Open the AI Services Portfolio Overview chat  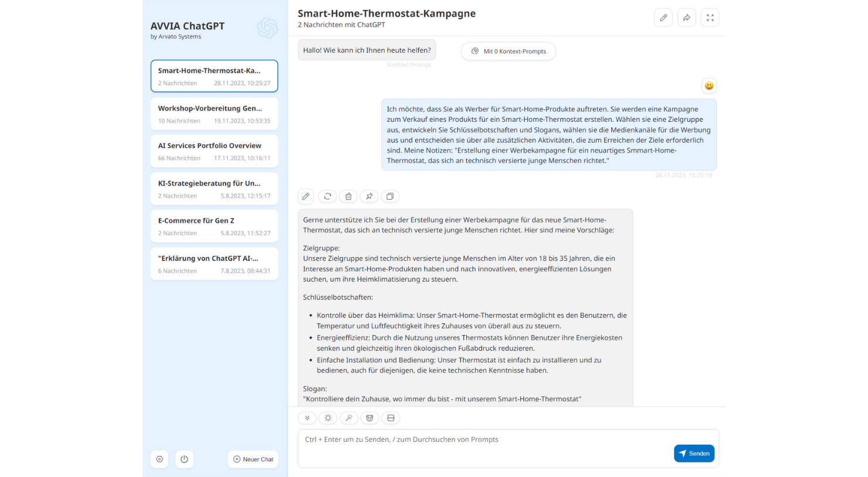pyautogui.click(x=214, y=151)
